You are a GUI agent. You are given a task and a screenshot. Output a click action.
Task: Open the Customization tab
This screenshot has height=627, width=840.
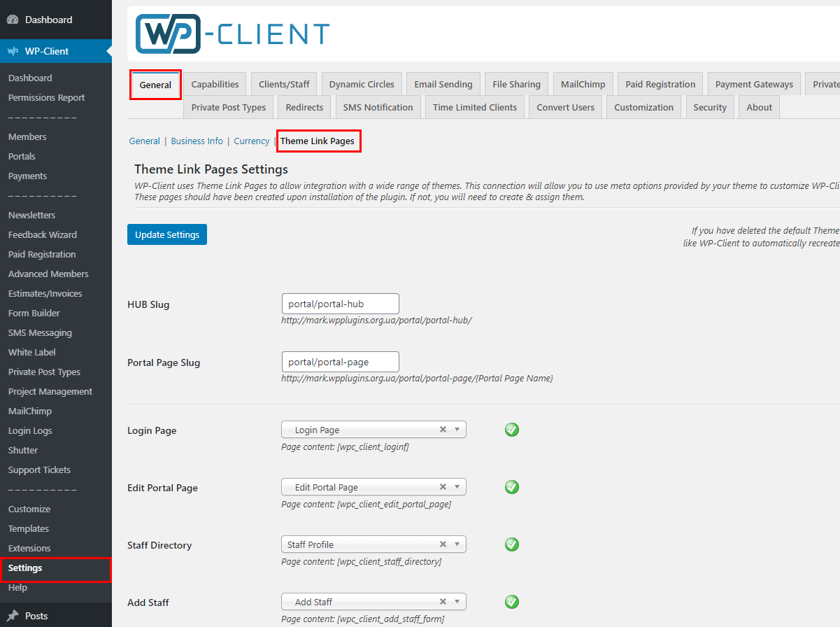pyautogui.click(x=643, y=107)
